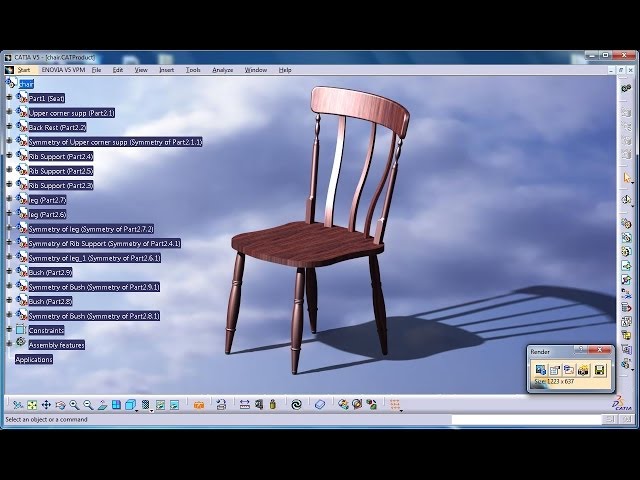
Task: Select Symmetry of Rib Support tree item
Action: 104,244
